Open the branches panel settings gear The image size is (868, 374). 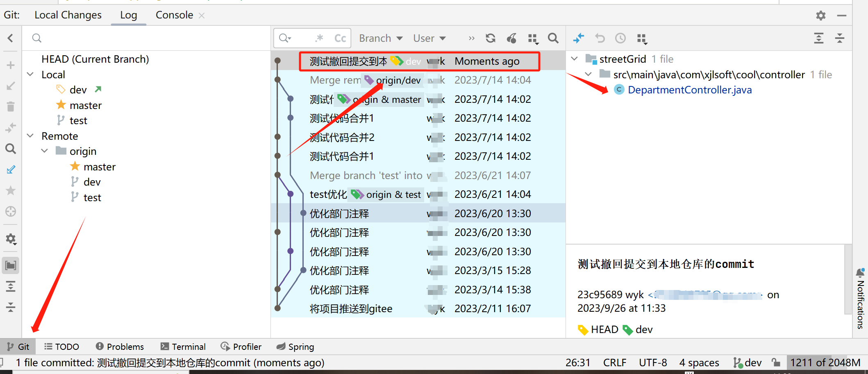click(x=11, y=239)
